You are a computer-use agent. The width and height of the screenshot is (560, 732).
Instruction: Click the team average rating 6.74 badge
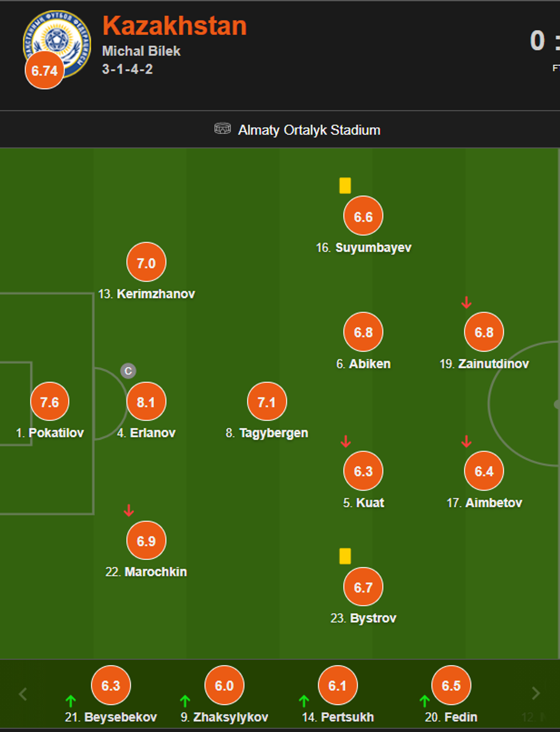point(45,70)
